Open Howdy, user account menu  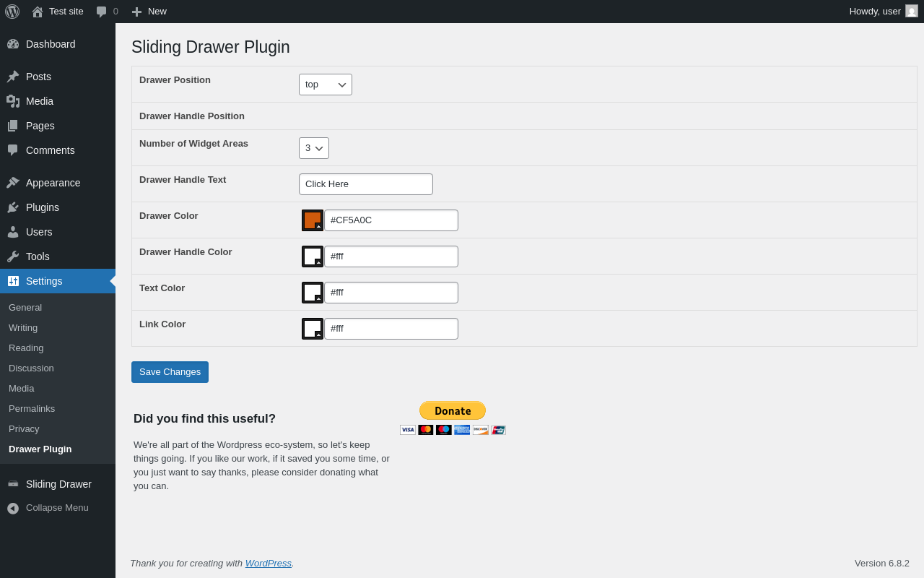(884, 12)
